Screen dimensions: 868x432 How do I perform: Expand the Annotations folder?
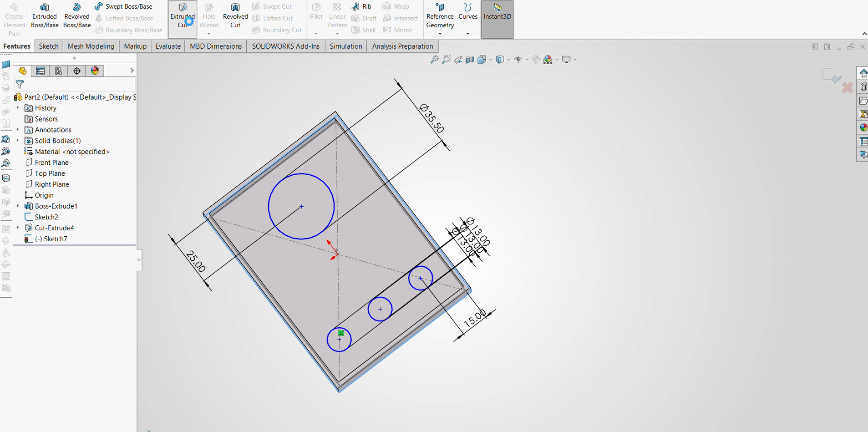(x=18, y=130)
